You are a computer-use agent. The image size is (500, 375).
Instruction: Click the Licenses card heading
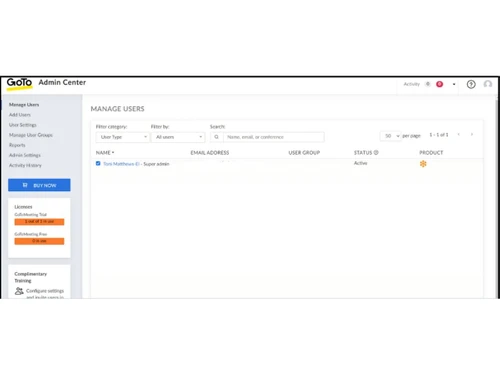(23, 207)
